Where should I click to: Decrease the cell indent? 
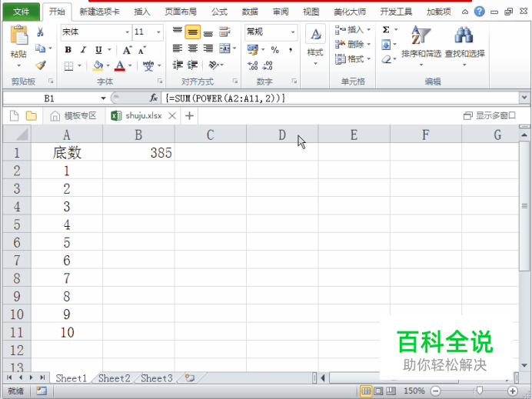click(x=178, y=65)
